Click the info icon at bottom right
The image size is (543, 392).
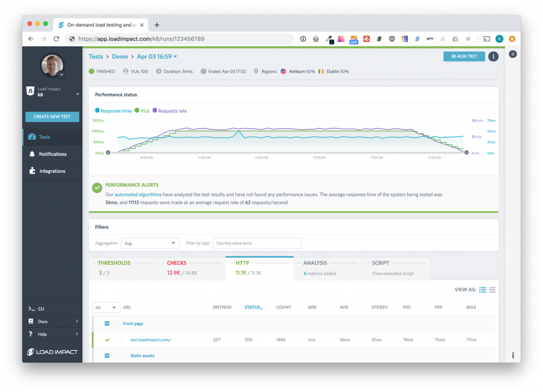pos(513,355)
